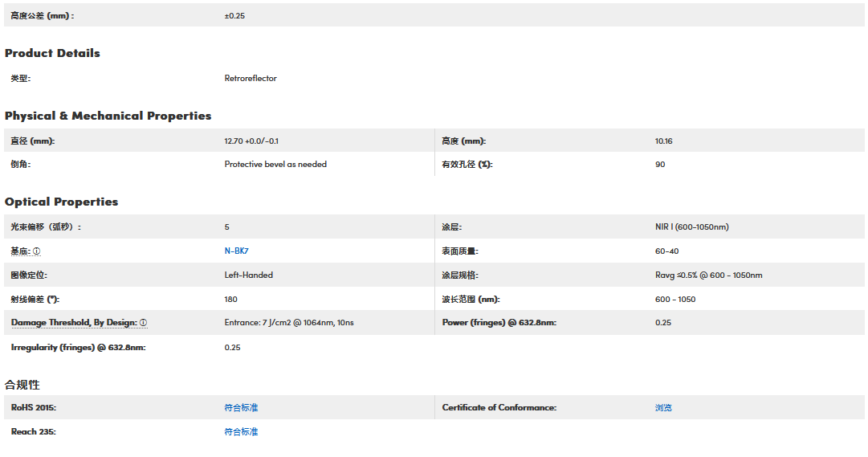The image size is (868, 457).
Task: Click the Protective bevel as needed text
Action: click(x=275, y=165)
